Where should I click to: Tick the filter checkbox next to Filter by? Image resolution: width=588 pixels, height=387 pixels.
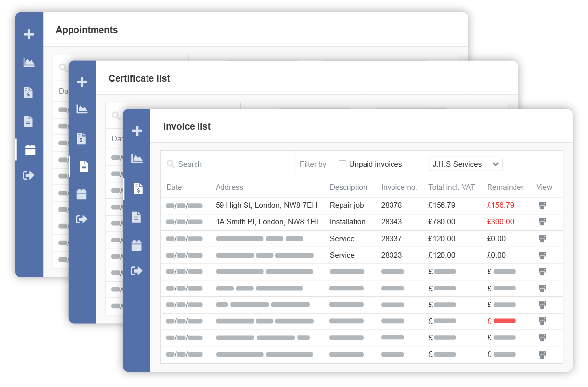[x=342, y=164]
